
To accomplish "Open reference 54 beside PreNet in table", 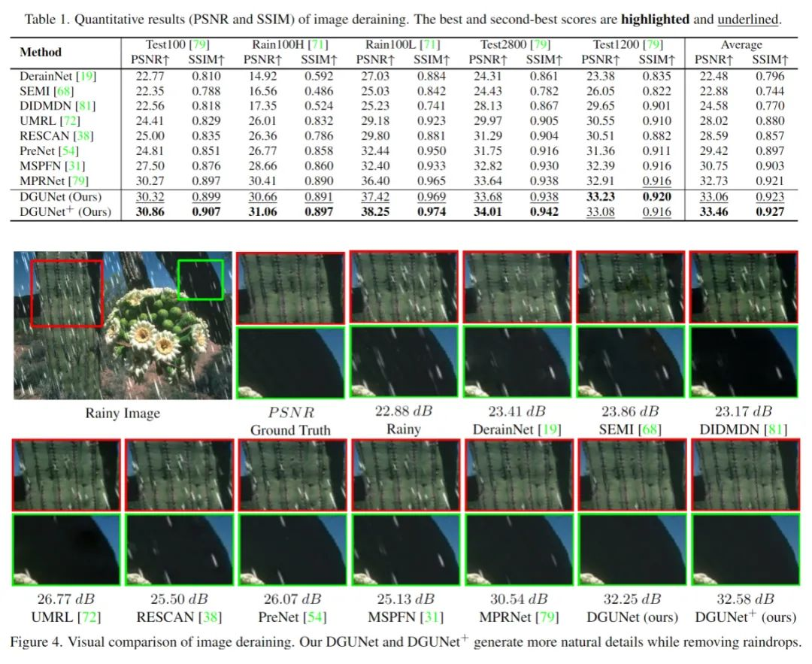I will coord(68,151).
